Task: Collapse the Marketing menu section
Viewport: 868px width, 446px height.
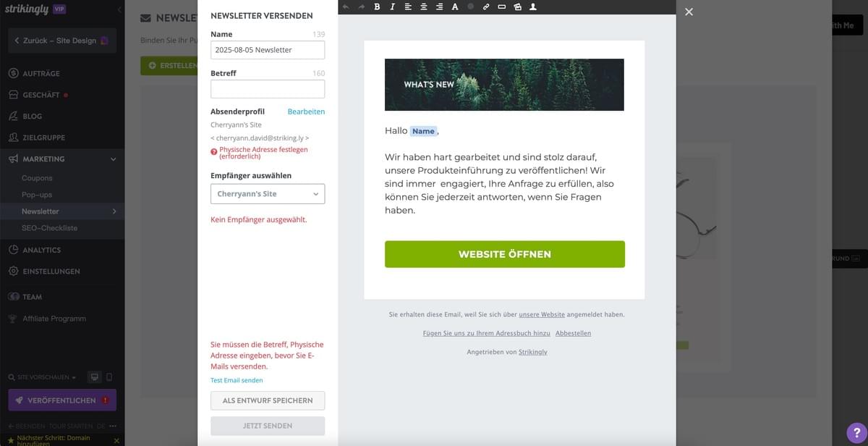Action: (x=112, y=159)
